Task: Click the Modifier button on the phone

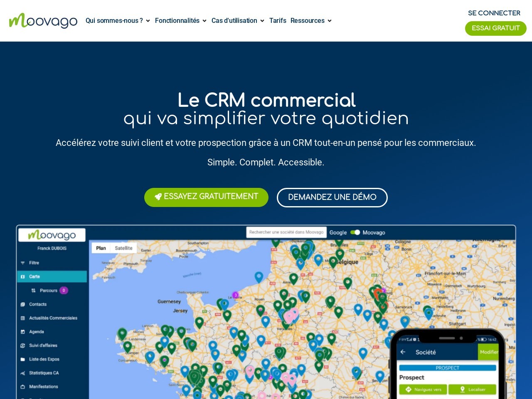Action: [489, 352]
